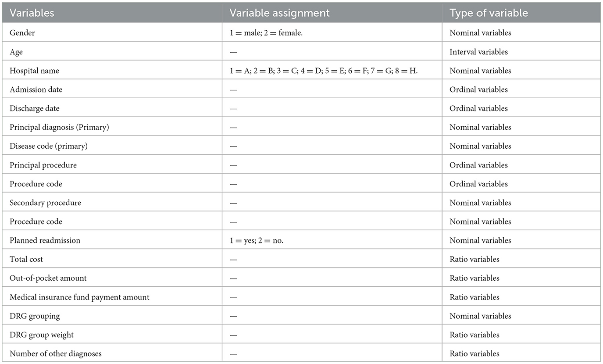This screenshot has height=364, width=603.
Task: Click the '1 = yes; 2 = no.' cell
Action: 257,240
